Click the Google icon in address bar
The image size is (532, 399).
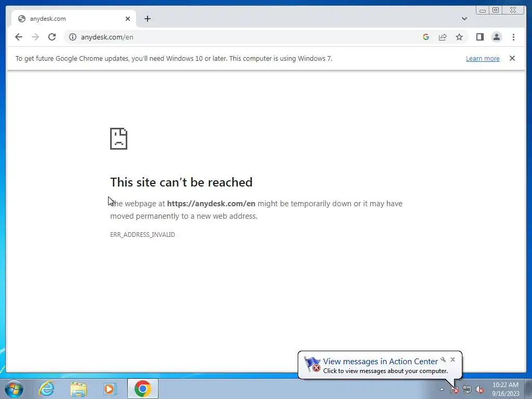point(426,37)
